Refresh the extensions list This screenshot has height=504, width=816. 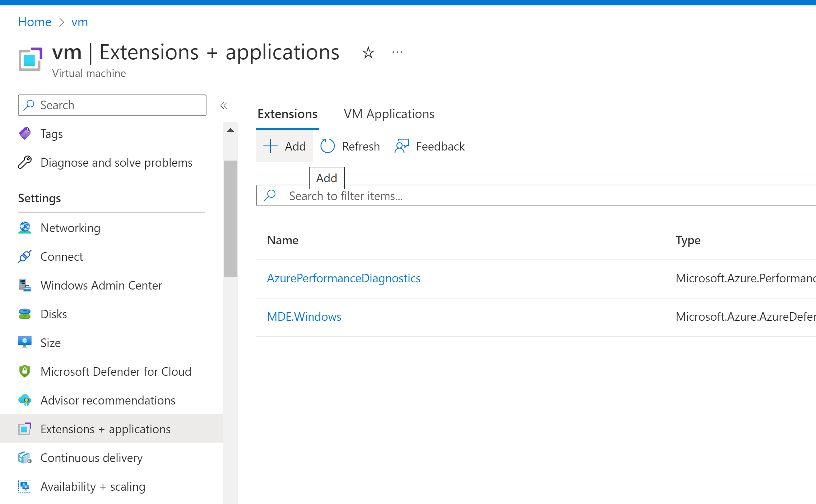point(349,146)
